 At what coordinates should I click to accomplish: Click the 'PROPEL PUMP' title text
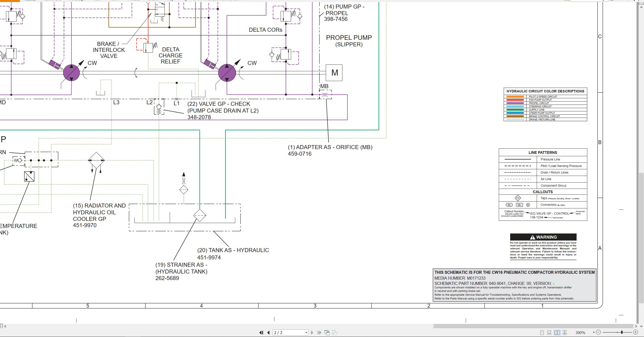tap(349, 38)
